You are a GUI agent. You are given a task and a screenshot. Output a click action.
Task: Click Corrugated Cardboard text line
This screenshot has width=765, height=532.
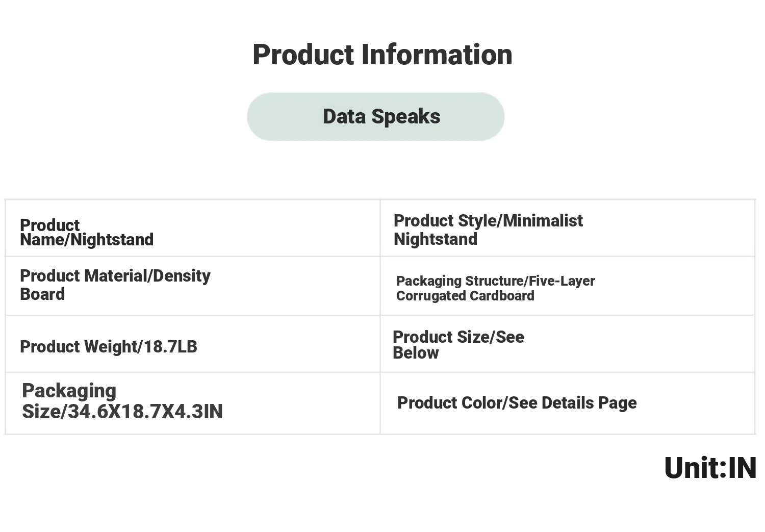click(x=465, y=296)
